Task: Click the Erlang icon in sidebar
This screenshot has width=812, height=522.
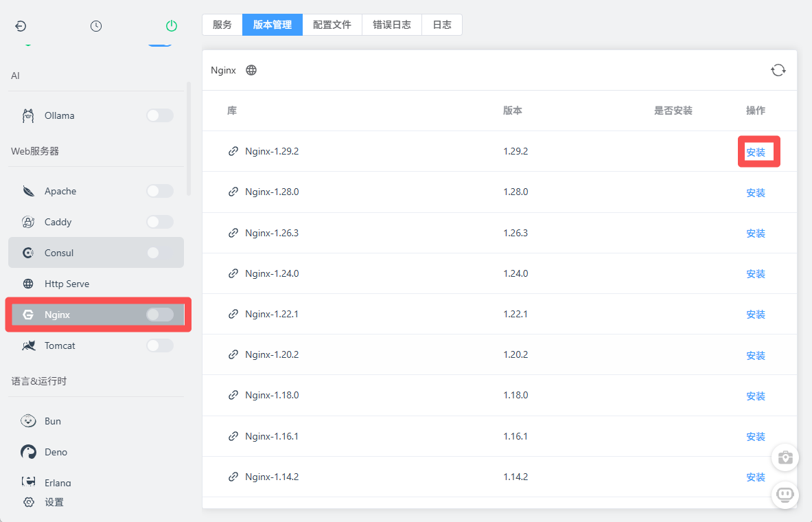Action: (28, 482)
